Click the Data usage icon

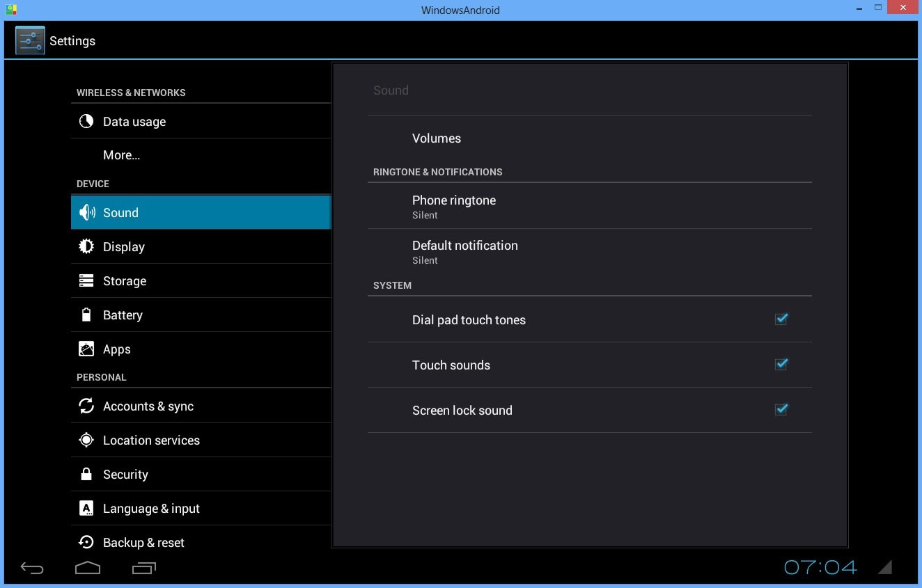(86, 120)
